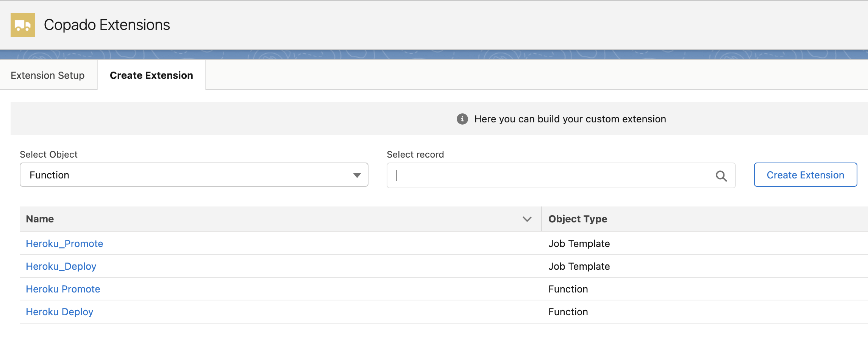This screenshot has height=344, width=868.
Task: Click the Copado Extensions truck icon
Action: coord(23,25)
